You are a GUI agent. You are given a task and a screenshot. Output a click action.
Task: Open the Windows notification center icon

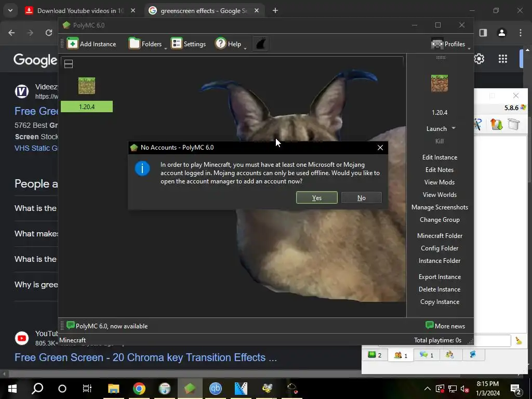pos(515,389)
